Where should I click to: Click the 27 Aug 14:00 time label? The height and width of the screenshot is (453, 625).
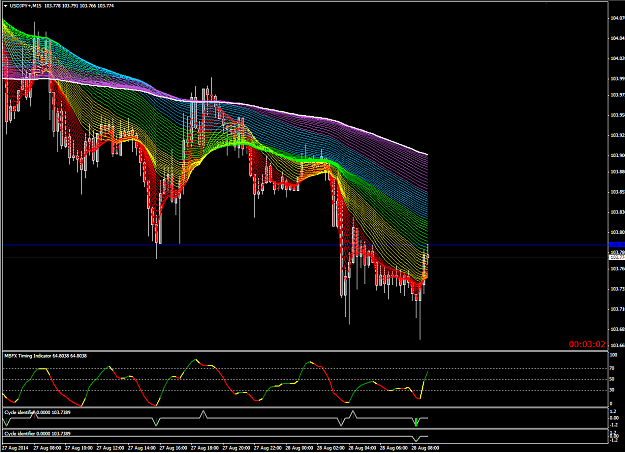click(142, 448)
